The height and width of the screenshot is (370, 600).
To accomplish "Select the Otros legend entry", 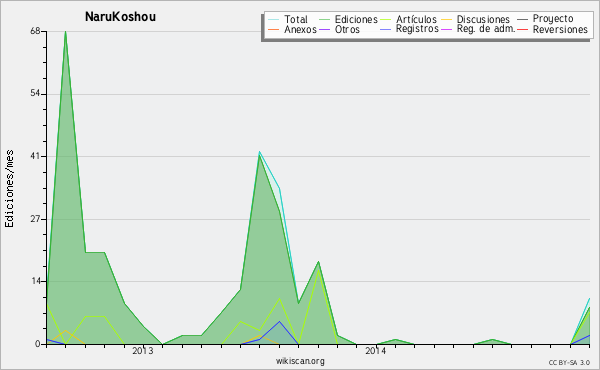I will [x=347, y=29].
